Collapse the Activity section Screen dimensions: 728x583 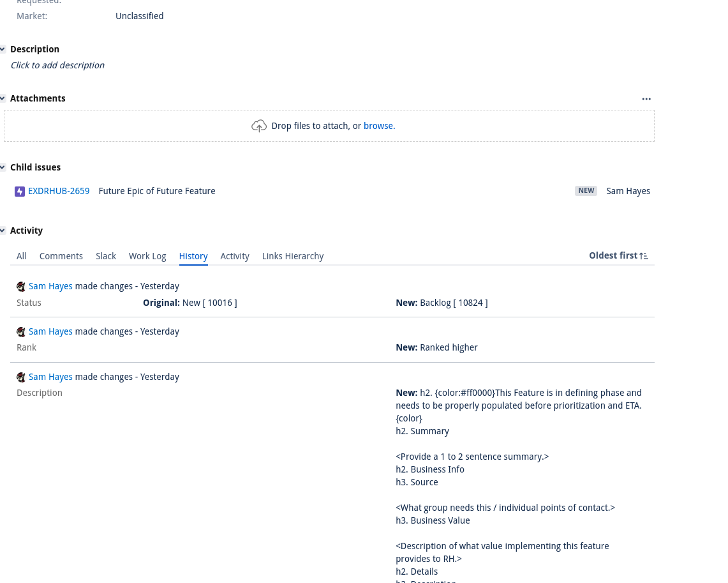(3, 231)
